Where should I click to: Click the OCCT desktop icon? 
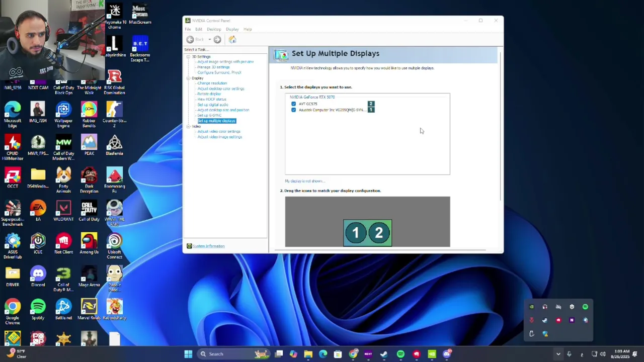coord(13,178)
